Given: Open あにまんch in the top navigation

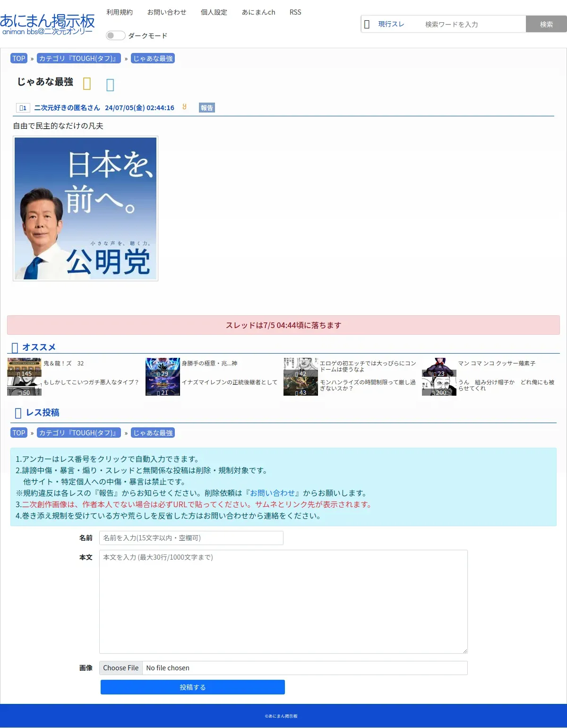Looking at the screenshot, I should pyautogui.click(x=258, y=12).
